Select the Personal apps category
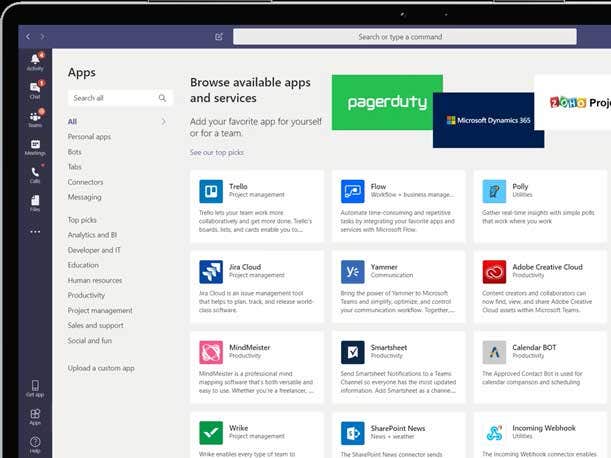611x458 pixels. point(89,136)
